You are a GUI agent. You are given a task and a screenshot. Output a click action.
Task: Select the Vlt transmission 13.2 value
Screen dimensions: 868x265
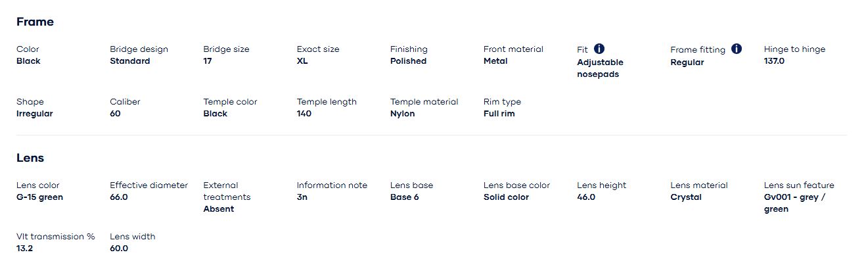(24, 249)
